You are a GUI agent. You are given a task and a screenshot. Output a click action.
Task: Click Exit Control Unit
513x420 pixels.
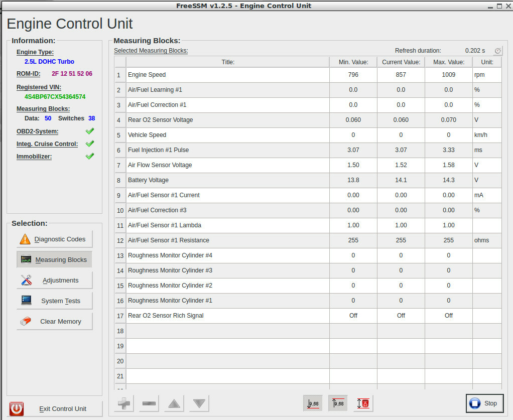coord(55,409)
